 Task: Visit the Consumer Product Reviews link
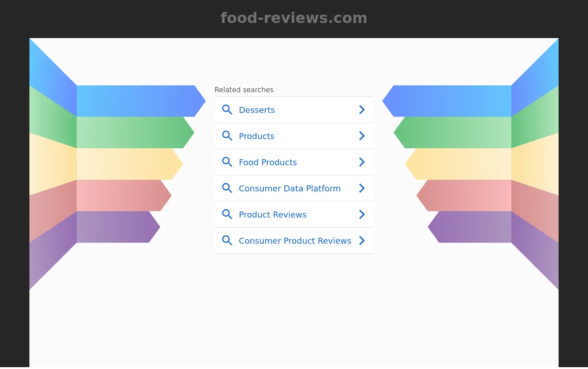coord(295,241)
